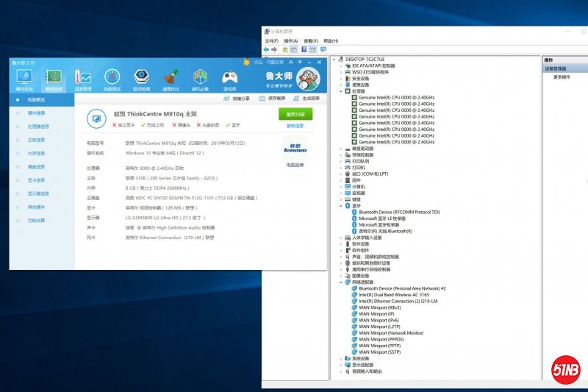Select 处理器信息 in the Lu Master sidebar
This screenshot has width=588, height=392.
(x=38, y=126)
